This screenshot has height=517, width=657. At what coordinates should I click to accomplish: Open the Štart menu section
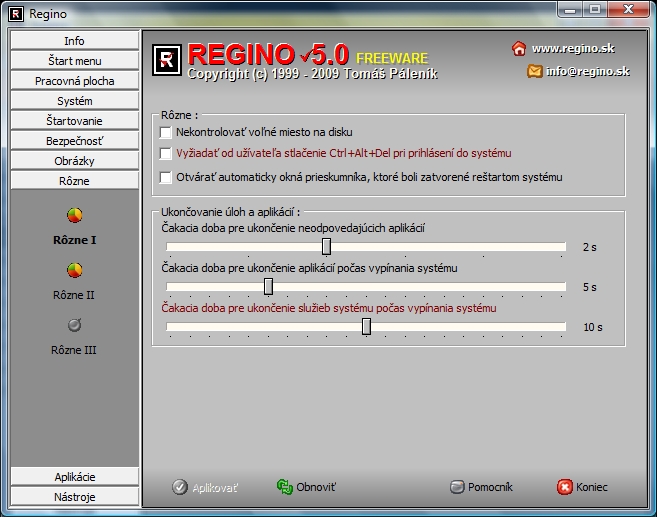point(75,61)
